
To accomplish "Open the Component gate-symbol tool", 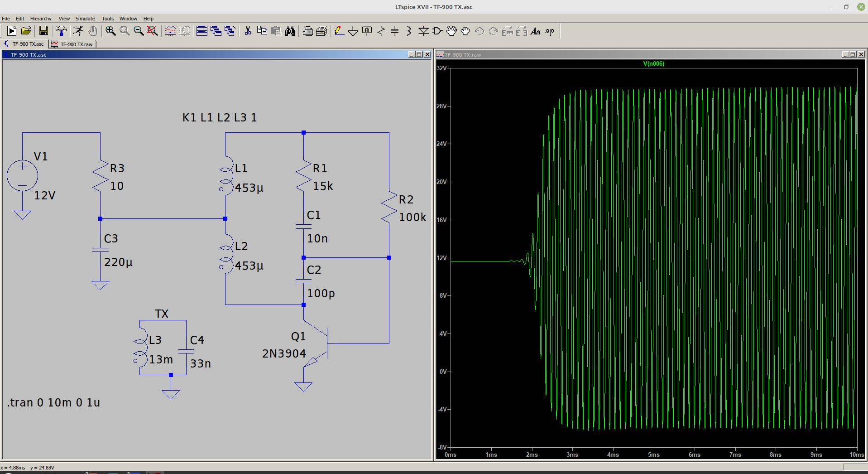I will [x=437, y=31].
